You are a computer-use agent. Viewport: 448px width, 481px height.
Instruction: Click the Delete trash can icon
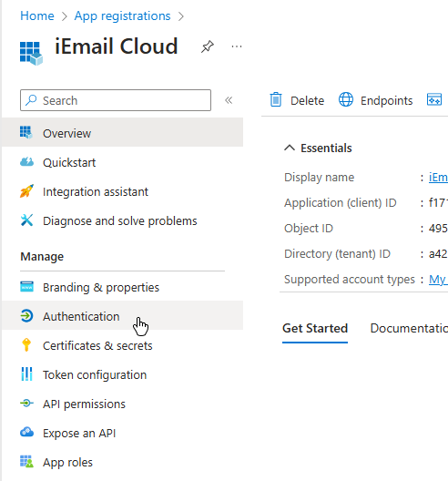(x=276, y=99)
